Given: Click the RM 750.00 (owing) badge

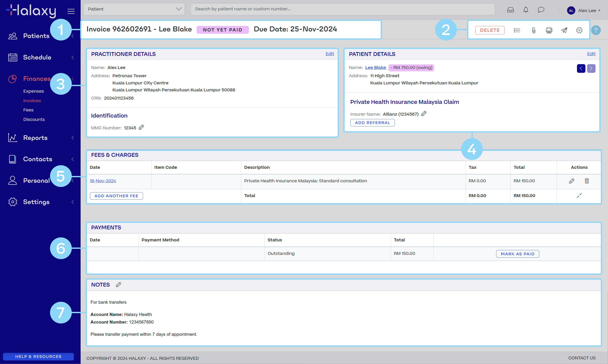Looking at the screenshot, I should coord(411,68).
